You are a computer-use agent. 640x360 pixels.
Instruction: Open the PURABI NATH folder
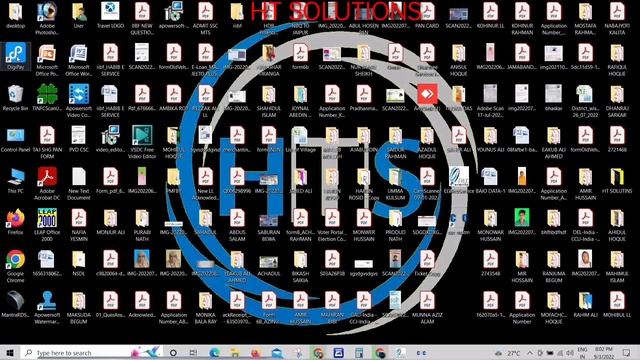coord(142,224)
